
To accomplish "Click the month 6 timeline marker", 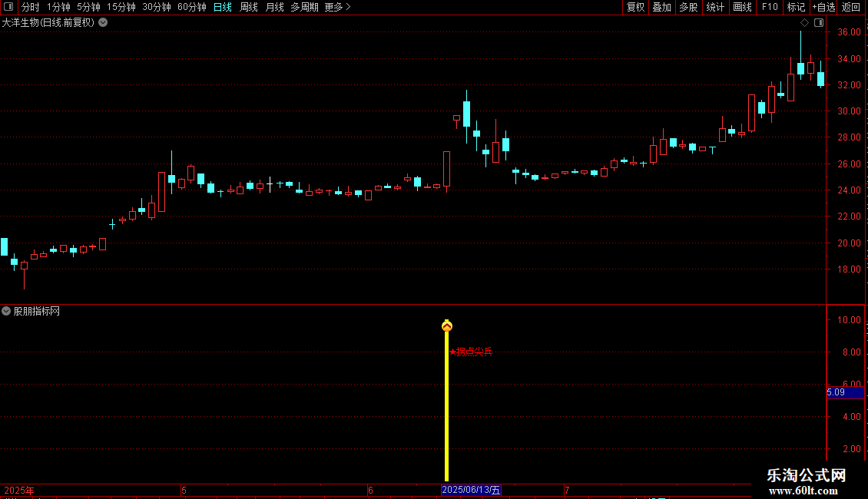I will pyautogui.click(x=370, y=490).
